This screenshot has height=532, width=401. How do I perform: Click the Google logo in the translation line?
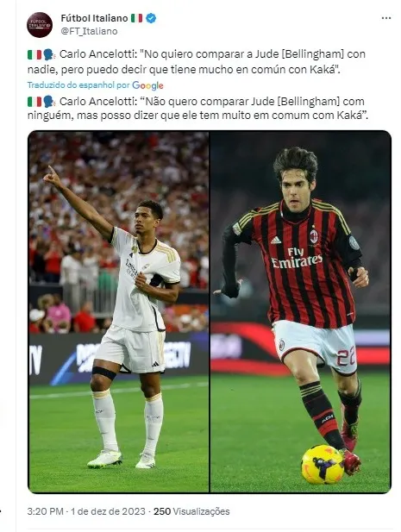[x=147, y=85]
